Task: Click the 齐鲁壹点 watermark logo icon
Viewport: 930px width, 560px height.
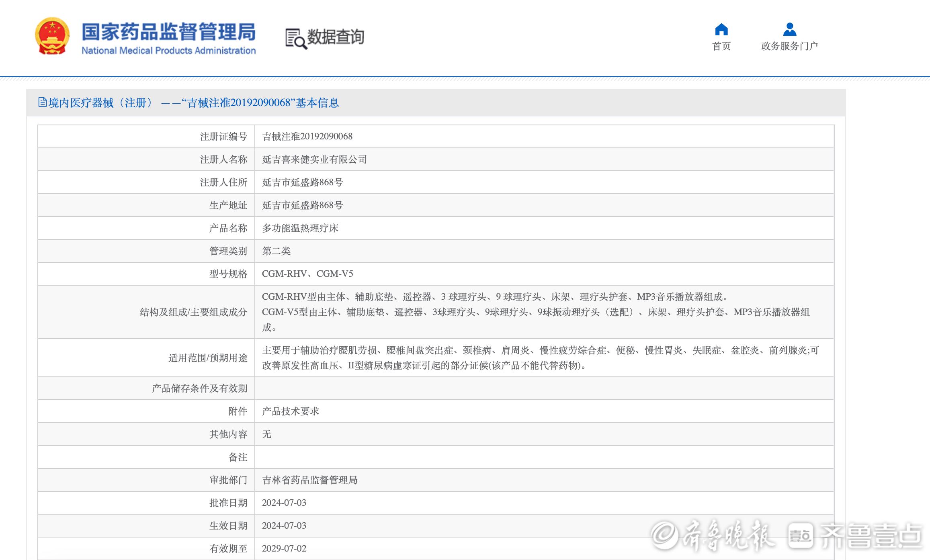Action: pos(800,535)
